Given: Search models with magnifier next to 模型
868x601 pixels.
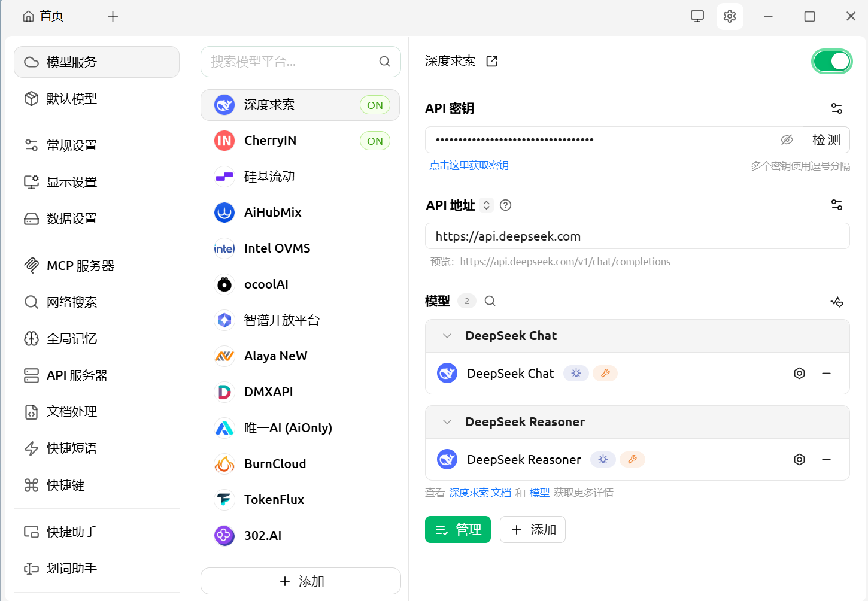Looking at the screenshot, I should point(490,301).
